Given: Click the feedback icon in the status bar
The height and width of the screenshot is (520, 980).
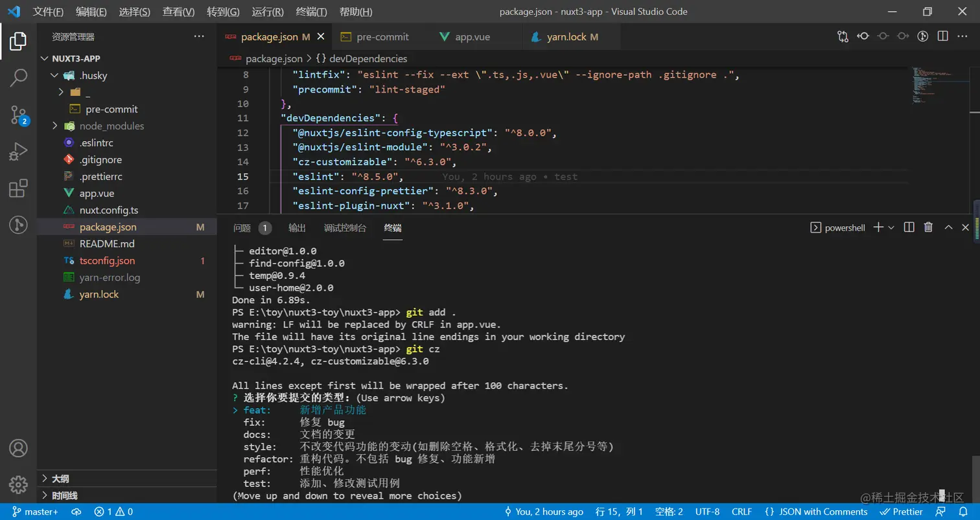Looking at the screenshot, I should coord(940,512).
